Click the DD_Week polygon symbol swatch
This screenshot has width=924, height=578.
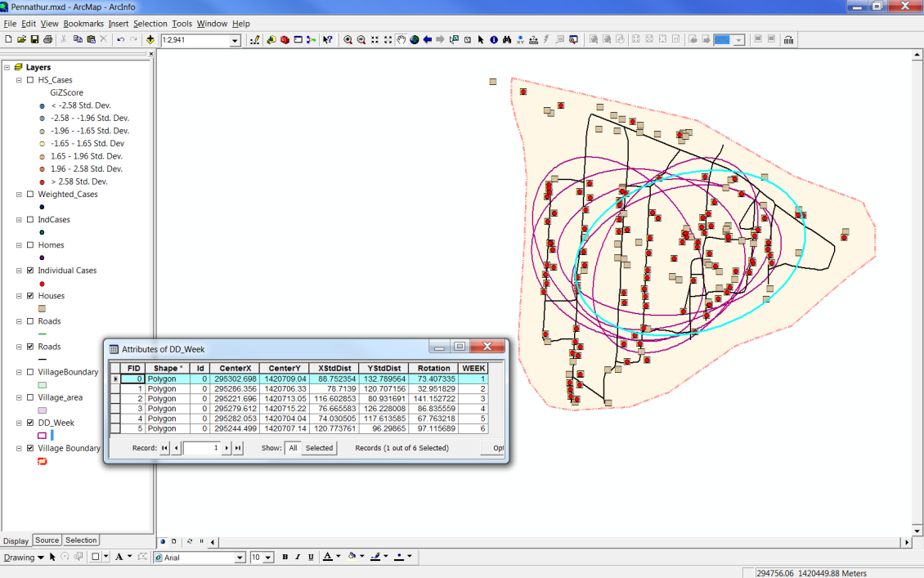pos(42,436)
